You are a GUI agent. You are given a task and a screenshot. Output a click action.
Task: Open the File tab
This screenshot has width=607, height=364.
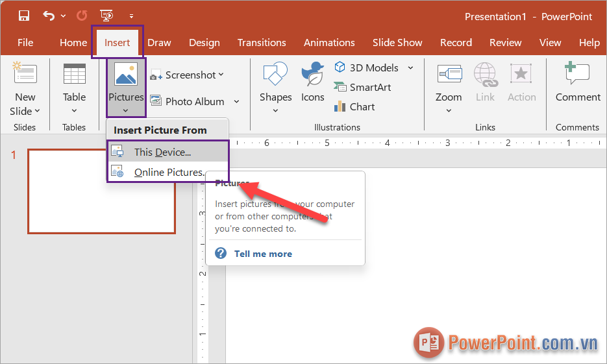coord(25,43)
